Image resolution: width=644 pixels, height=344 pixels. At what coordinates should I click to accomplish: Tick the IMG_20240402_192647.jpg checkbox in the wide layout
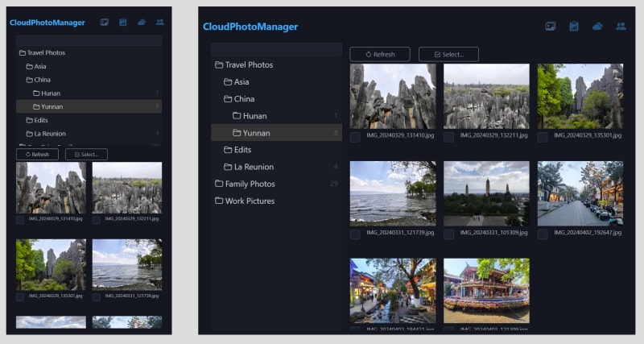pyautogui.click(x=543, y=234)
